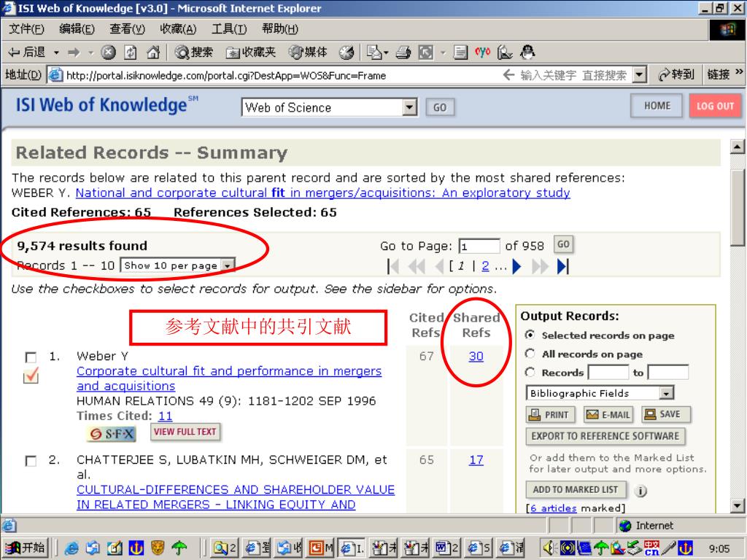Click the info icon beside Add to Marked List
The height and width of the screenshot is (560, 747).
point(641,491)
